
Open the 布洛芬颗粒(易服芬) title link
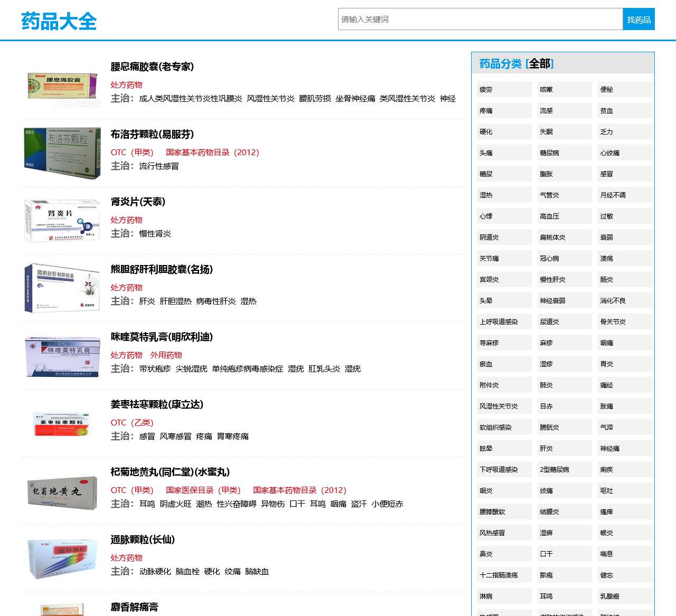coord(152,134)
